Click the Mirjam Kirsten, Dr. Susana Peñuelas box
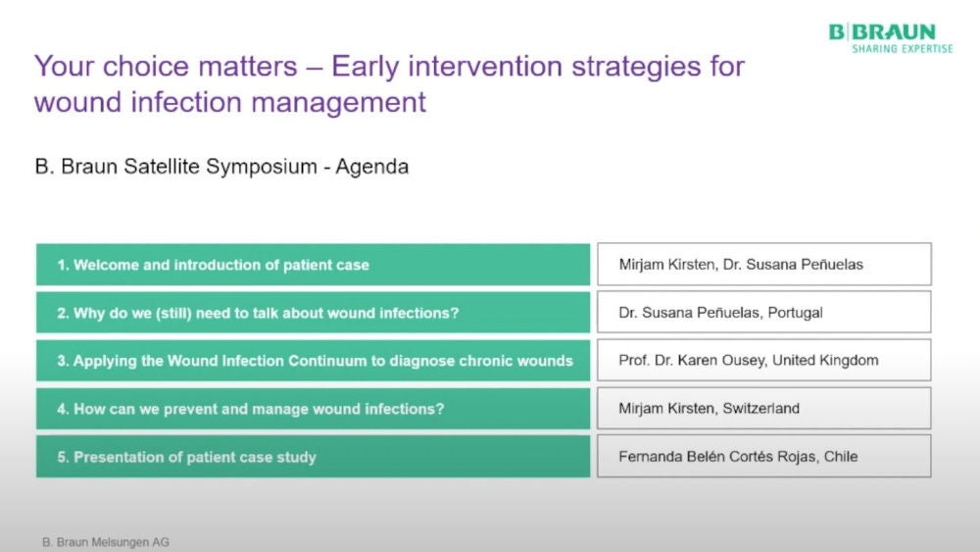Viewport: 980px width, 552px height. click(x=763, y=265)
